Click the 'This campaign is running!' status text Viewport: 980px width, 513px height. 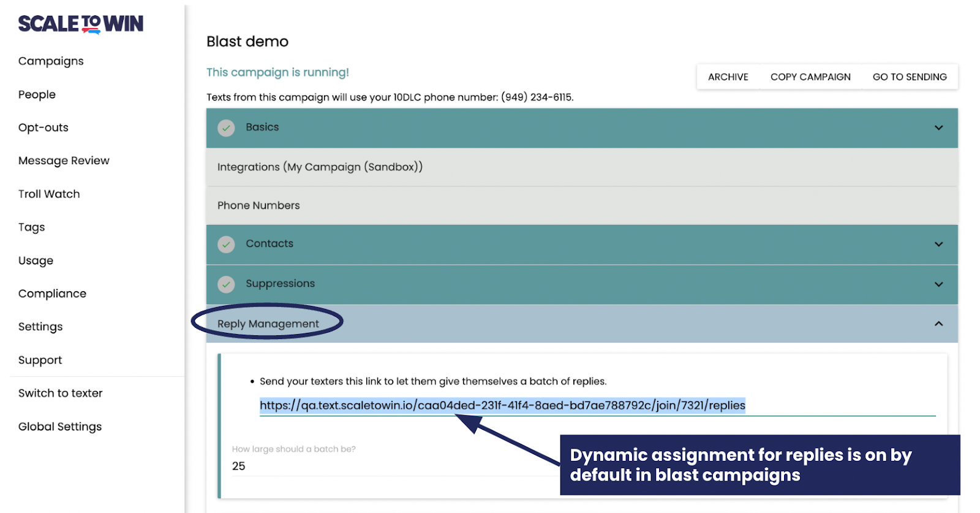tap(277, 72)
